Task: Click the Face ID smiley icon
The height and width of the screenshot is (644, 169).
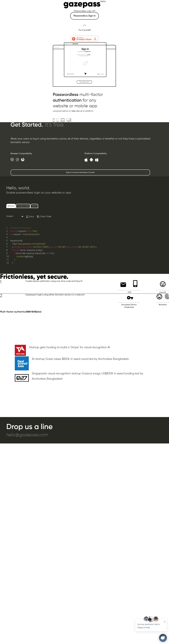Action: (x=163, y=284)
